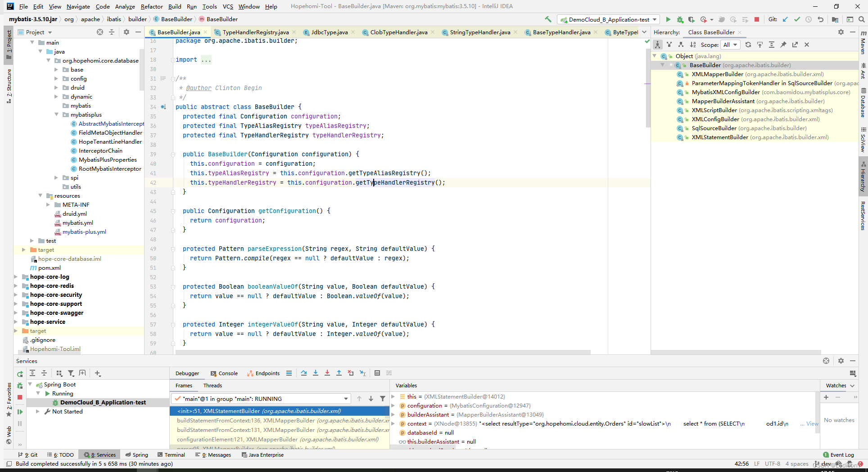Open Project Structure icon in toolbar
The image size is (868, 472).
[835, 19]
